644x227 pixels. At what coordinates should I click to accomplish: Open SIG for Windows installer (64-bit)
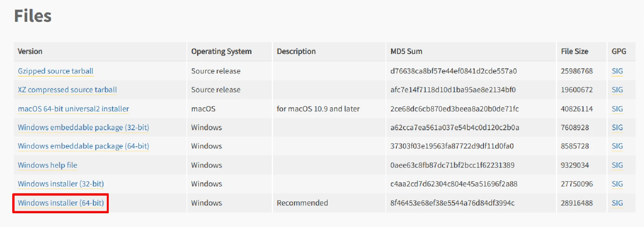(617, 203)
